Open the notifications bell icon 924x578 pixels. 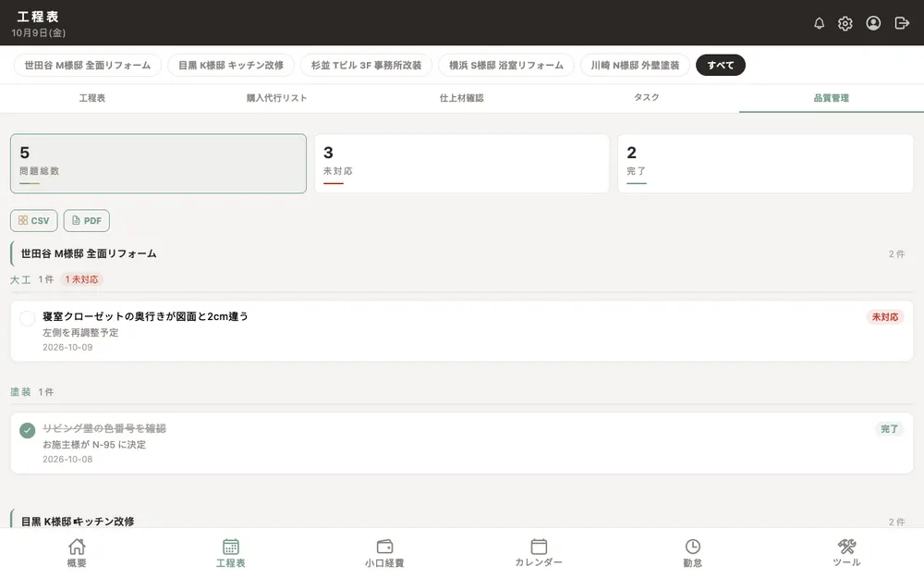tap(819, 23)
